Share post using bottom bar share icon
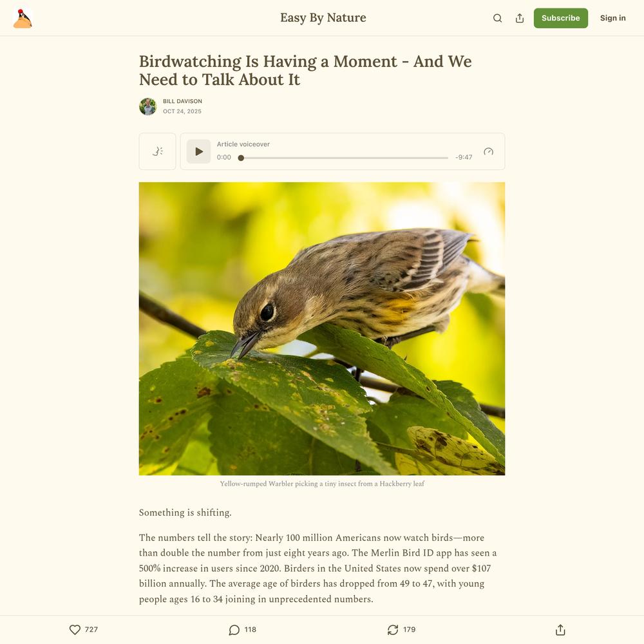This screenshot has height=644, width=644. [560, 630]
